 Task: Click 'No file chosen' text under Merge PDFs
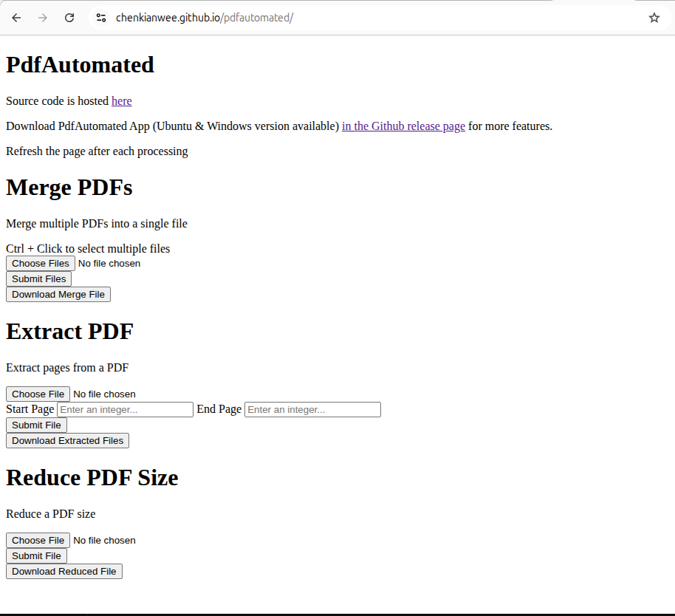[109, 264]
